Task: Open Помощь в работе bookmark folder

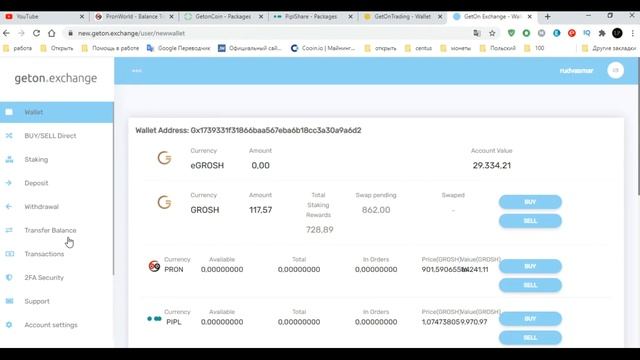Action: (110, 48)
